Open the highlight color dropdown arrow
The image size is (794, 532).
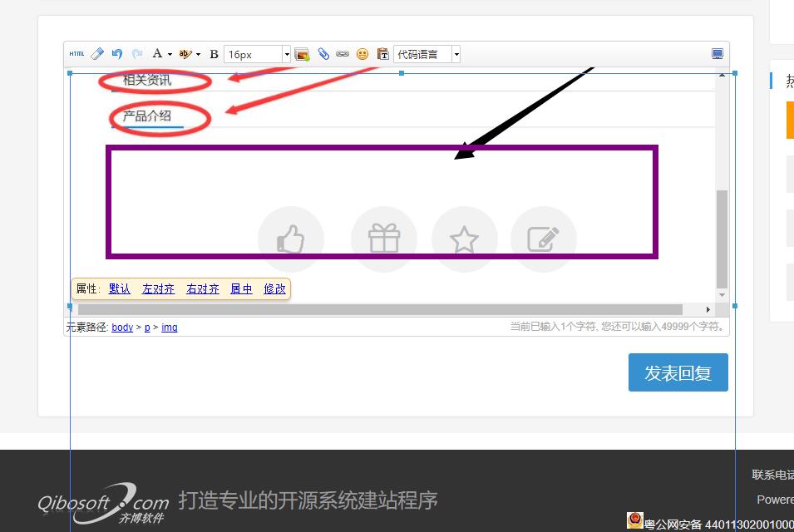(x=198, y=55)
